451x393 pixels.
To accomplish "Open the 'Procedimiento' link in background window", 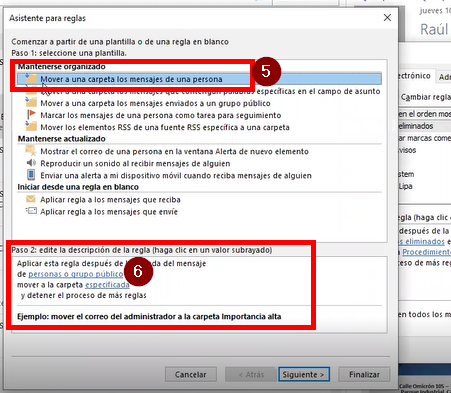I will pyautogui.click(x=426, y=252).
